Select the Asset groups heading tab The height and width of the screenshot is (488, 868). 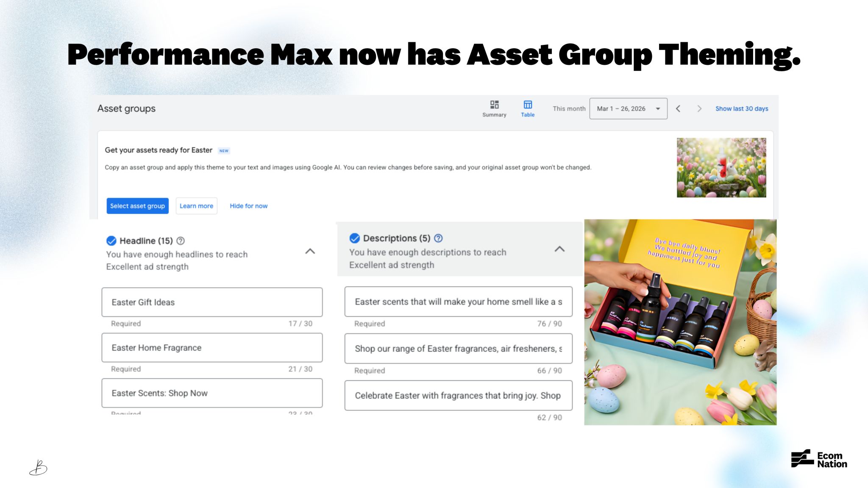(125, 108)
